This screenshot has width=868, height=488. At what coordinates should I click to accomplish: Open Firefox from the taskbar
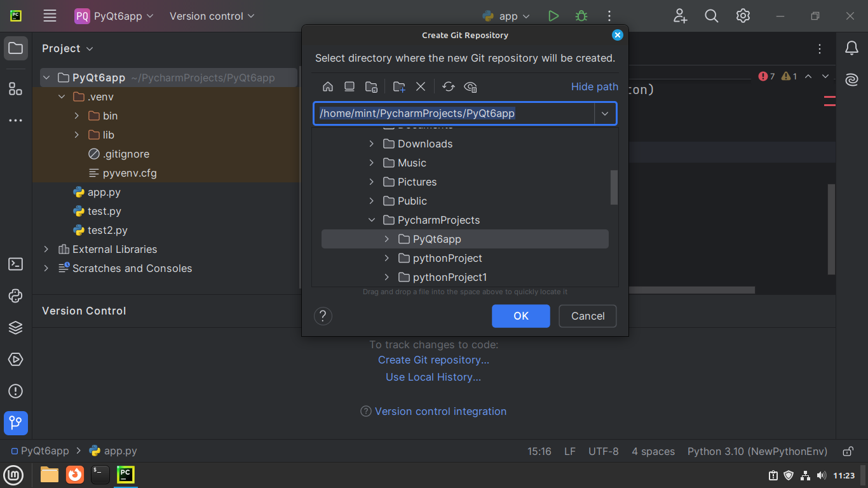tap(75, 475)
